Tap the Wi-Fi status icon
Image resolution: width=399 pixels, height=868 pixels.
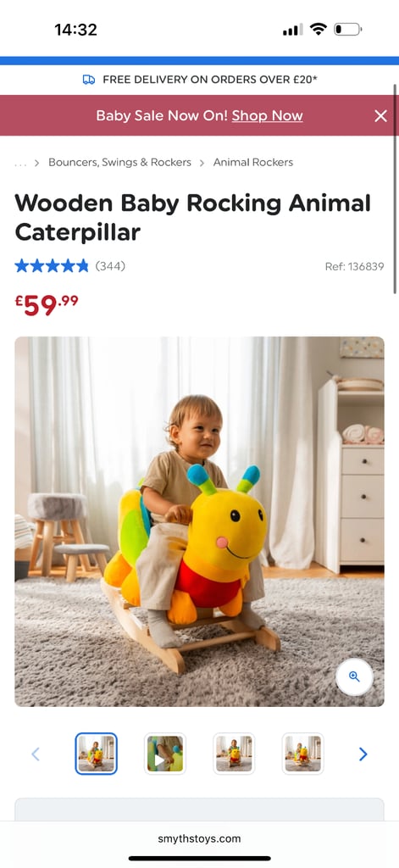pos(319,30)
